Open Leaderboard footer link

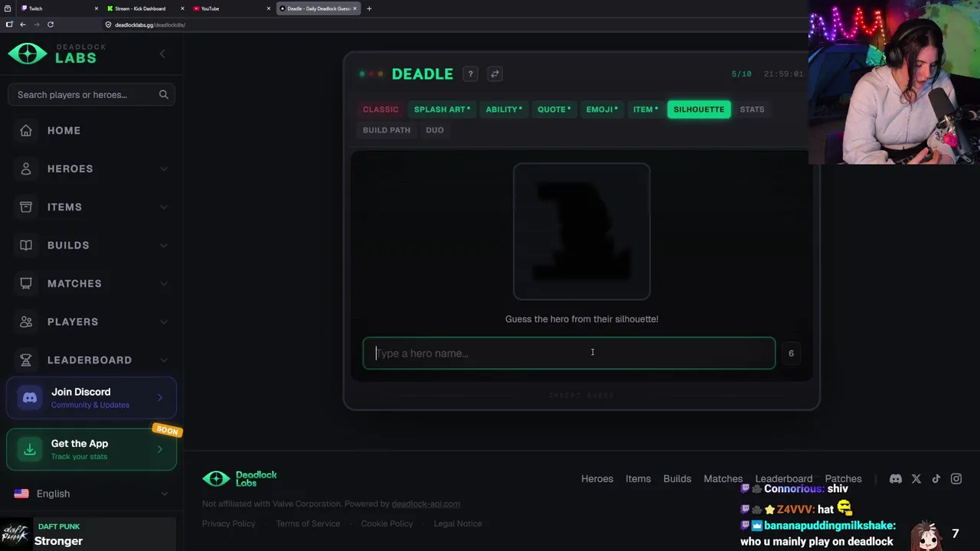click(x=783, y=479)
